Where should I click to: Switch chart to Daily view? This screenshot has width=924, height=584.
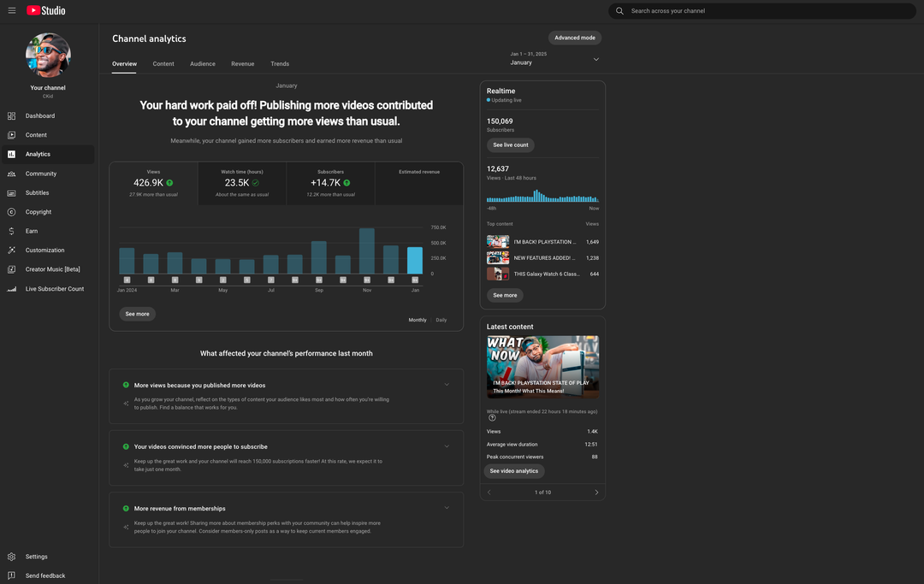point(441,320)
